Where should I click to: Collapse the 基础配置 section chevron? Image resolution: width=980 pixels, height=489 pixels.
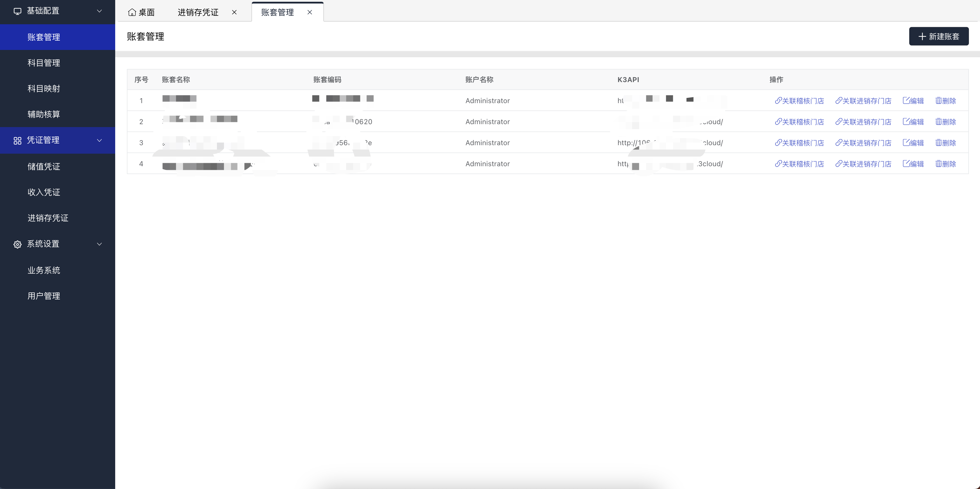pos(99,11)
